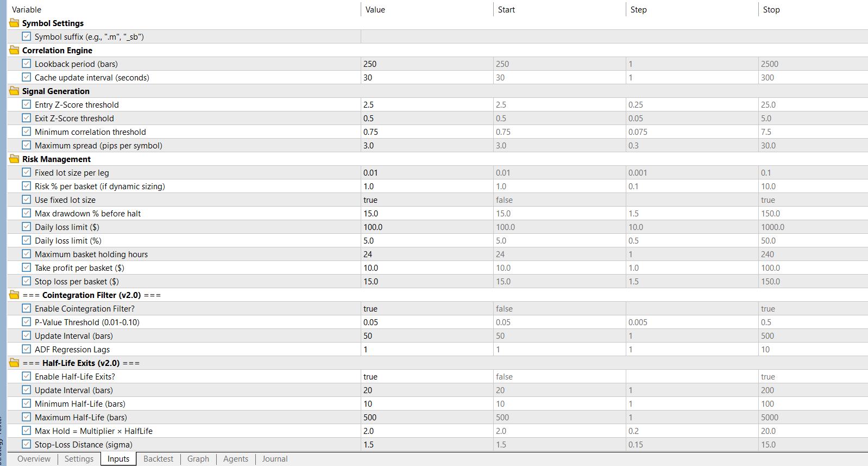Toggle the Daily loss limit ($) checkbox
The image size is (868, 466).
(x=27, y=227)
